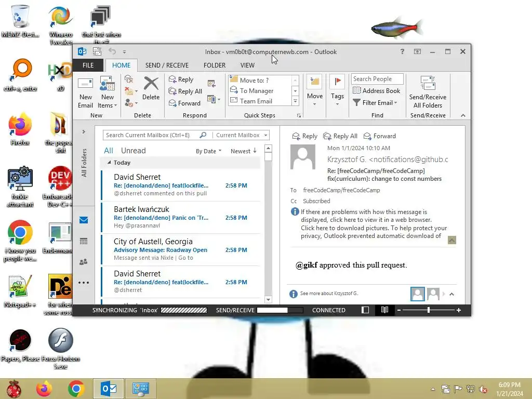Switch to the FOLDER tab
The height and width of the screenshot is (399, 532).
(215, 65)
